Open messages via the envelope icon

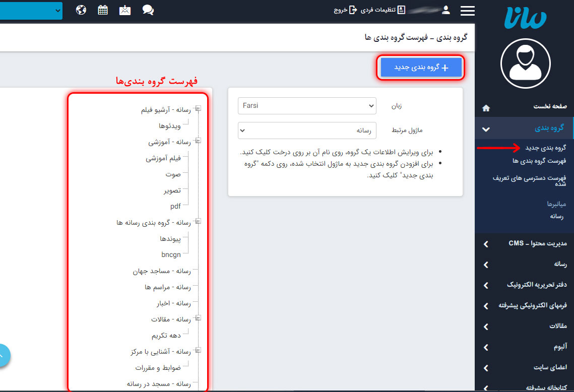pos(125,10)
